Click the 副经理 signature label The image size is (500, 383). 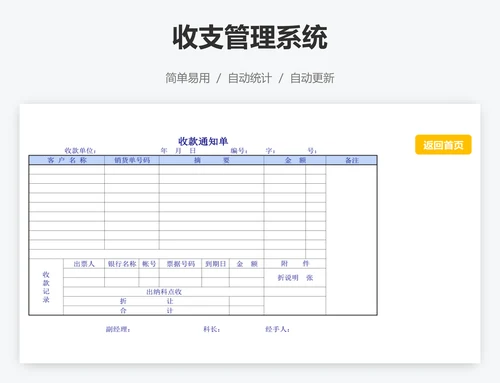118,329
